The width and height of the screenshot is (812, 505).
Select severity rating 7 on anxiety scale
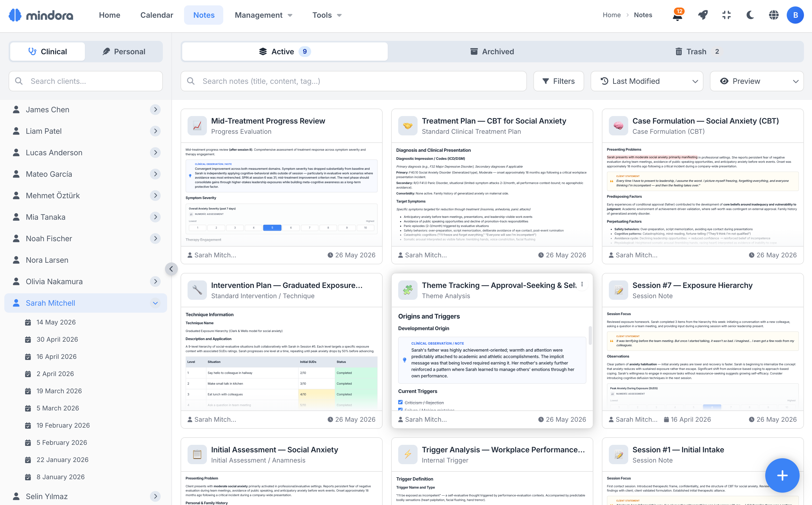click(x=310, y=228)
